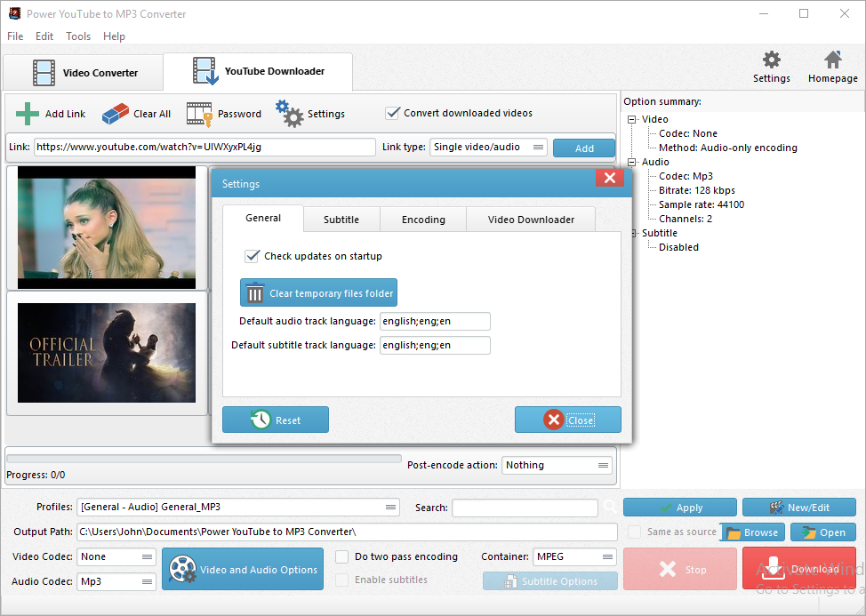Click Default subtitle track language field
The height and width of the screenshot is (616, 866).
tap(435, 346)
